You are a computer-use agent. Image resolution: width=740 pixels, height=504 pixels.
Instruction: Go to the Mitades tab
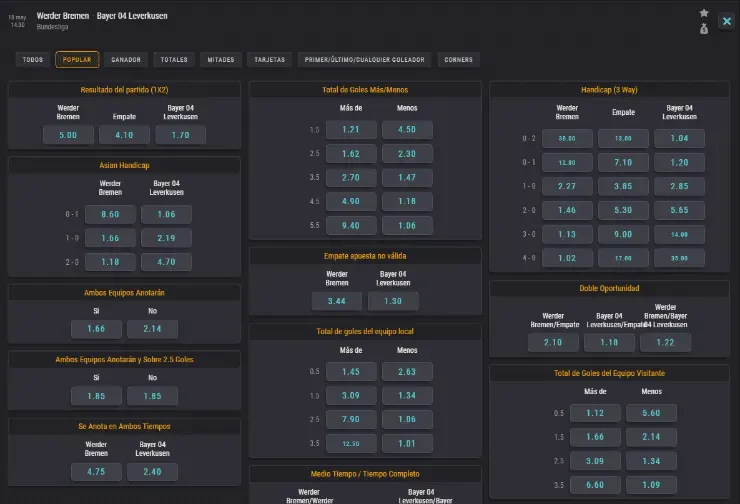point(221,60)
